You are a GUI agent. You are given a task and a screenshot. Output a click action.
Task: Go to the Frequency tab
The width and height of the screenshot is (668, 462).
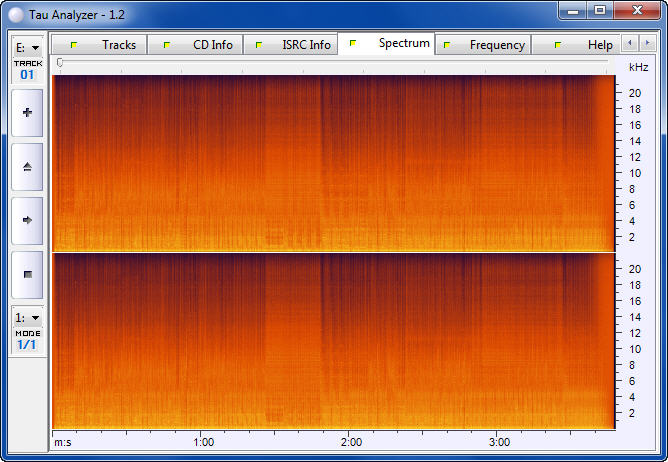click(x=485, y=45)
